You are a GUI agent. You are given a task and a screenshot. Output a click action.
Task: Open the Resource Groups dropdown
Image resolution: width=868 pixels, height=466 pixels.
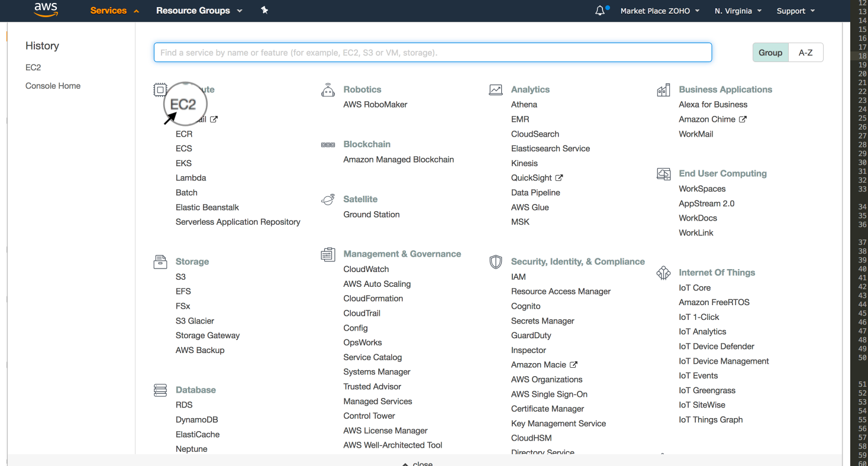(x=199, y=11)
